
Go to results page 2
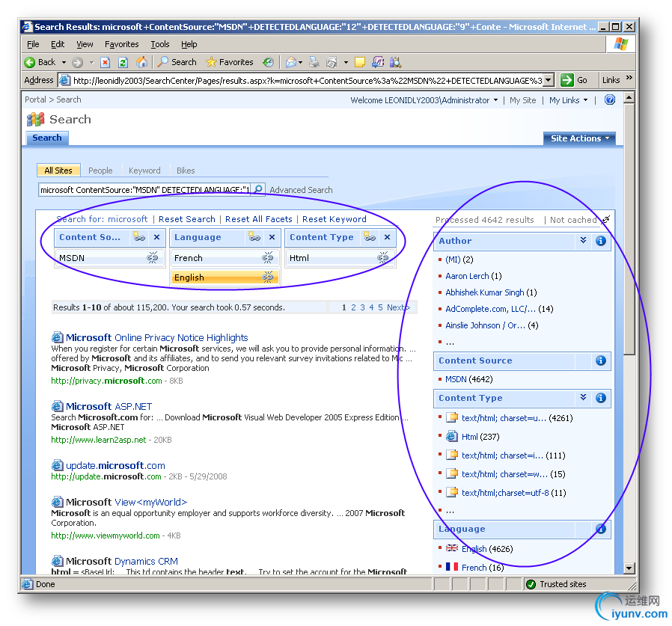353,307
